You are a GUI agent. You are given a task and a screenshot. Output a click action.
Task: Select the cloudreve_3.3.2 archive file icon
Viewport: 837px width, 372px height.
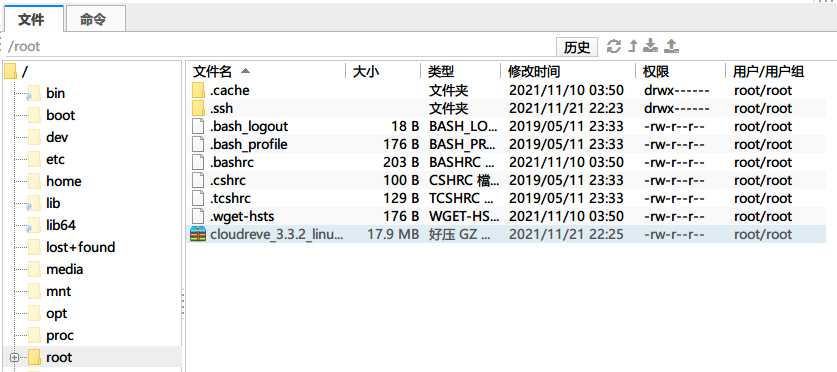198,234
